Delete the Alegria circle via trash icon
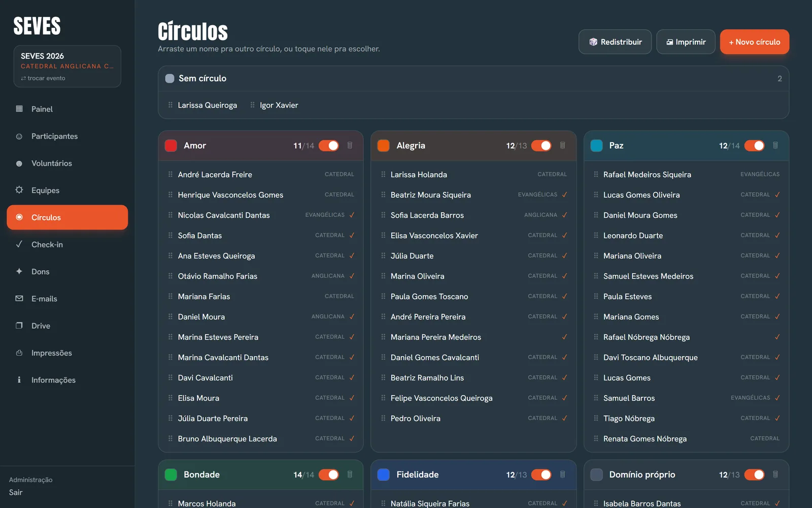Screen dimensions: 812x508 [562, 145]
